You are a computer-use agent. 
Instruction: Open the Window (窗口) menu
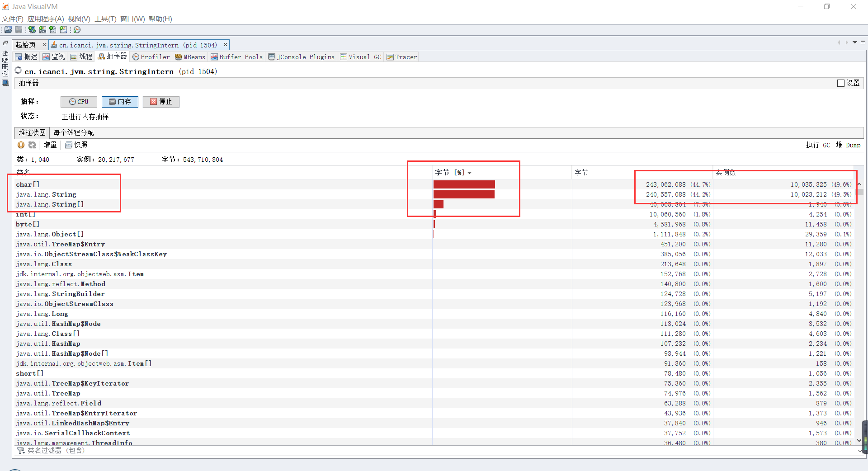(x=132, y=19)
